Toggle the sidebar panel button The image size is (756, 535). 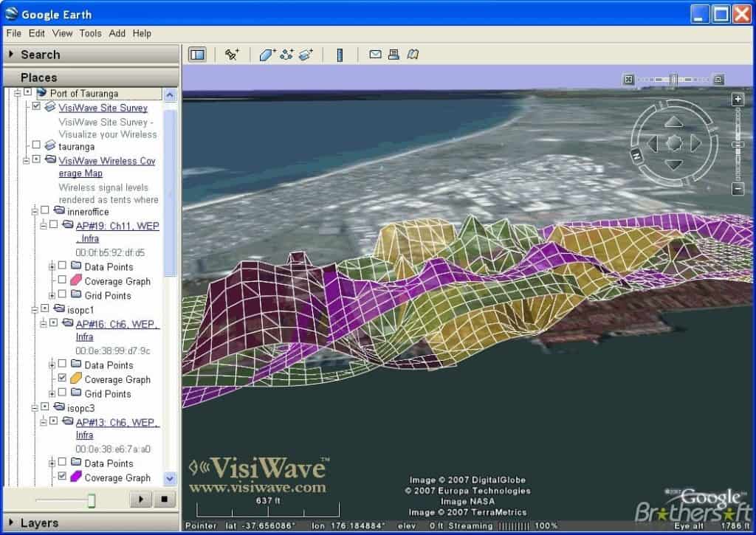(x=196, y=55)
